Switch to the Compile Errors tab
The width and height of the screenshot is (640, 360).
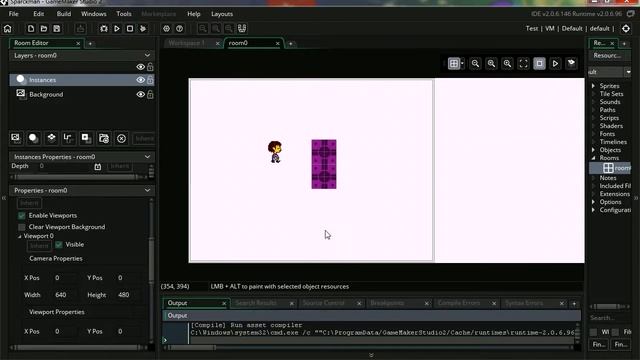459,303
